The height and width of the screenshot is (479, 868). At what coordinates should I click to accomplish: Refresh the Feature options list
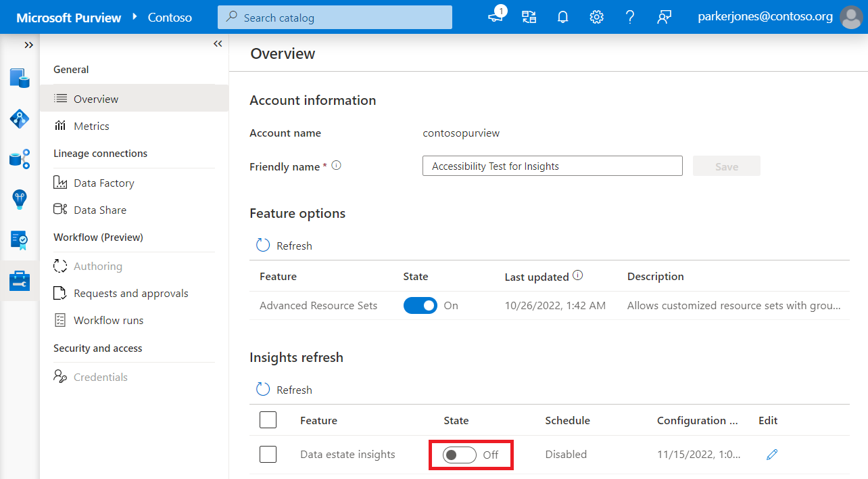coord(283,245)
